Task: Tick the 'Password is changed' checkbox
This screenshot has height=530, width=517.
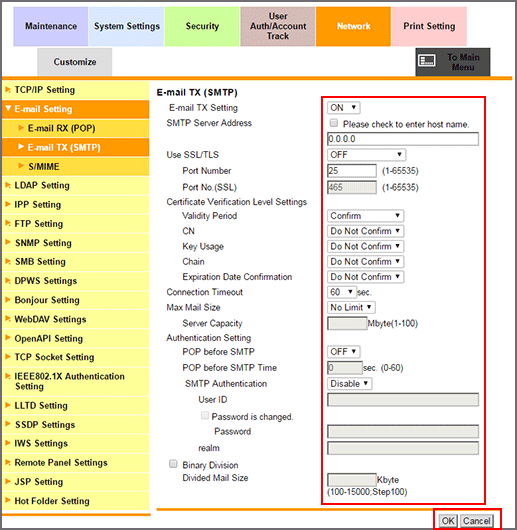Action: (205, 415)
